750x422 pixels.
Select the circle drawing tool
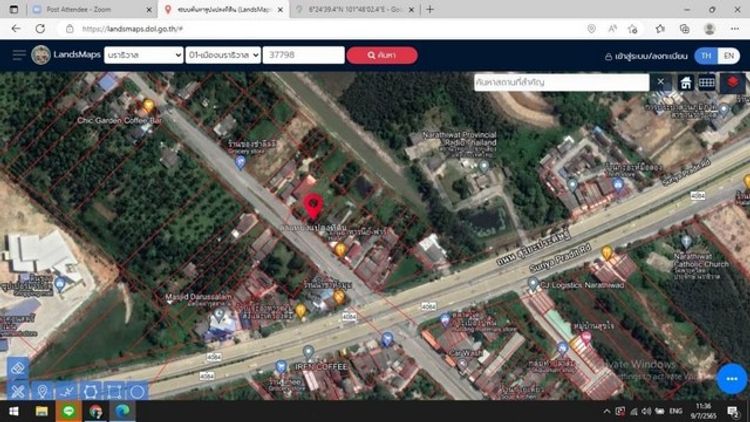pos(137,392)
